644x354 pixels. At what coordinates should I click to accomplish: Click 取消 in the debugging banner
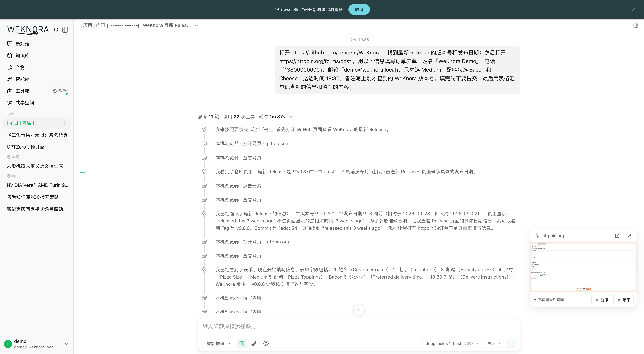359,10
